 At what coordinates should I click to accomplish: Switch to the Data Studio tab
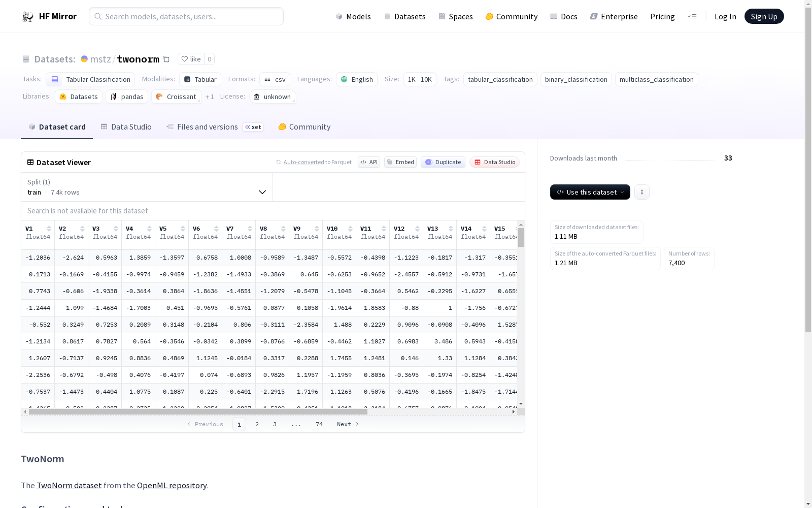point(126,127)
